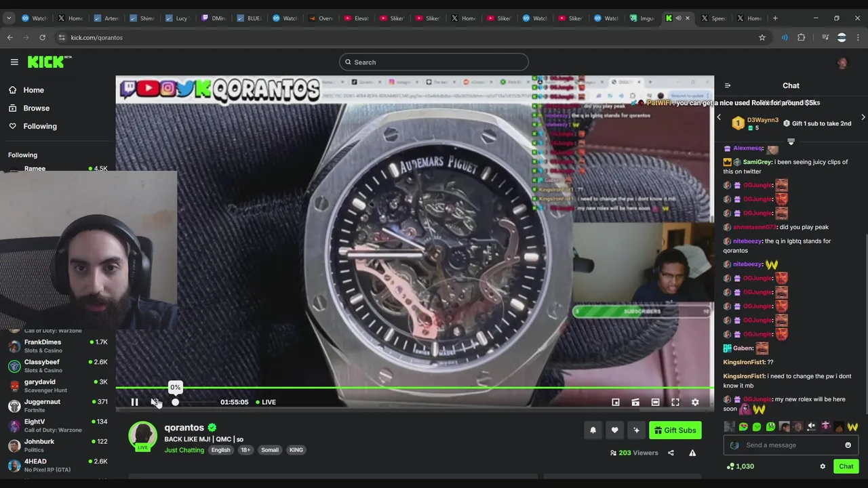
Task: Click D3Waynn3 top gifter name
Action: point(762,120)
